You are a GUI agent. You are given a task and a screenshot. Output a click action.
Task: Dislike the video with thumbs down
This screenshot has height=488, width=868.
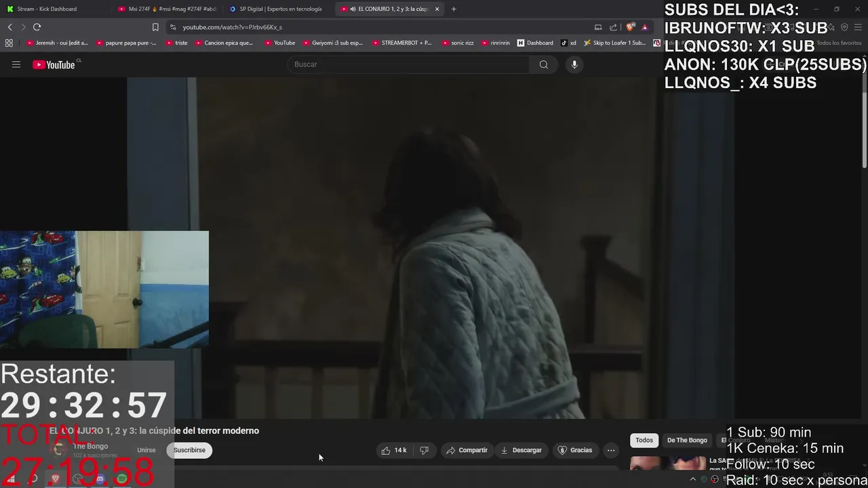425,450
